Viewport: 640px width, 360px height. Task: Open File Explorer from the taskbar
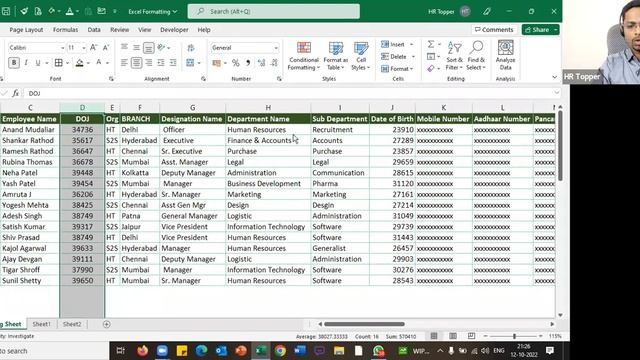click(339, 351)
